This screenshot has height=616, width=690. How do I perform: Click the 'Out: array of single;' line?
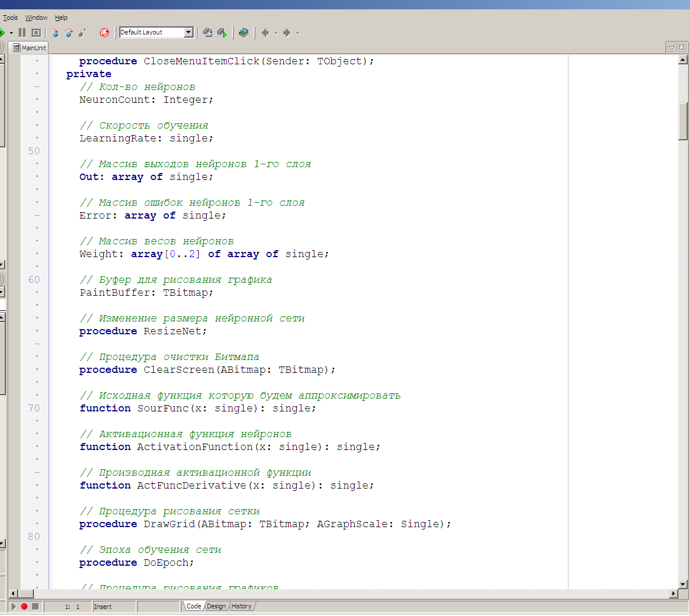[x=146, y=177]
